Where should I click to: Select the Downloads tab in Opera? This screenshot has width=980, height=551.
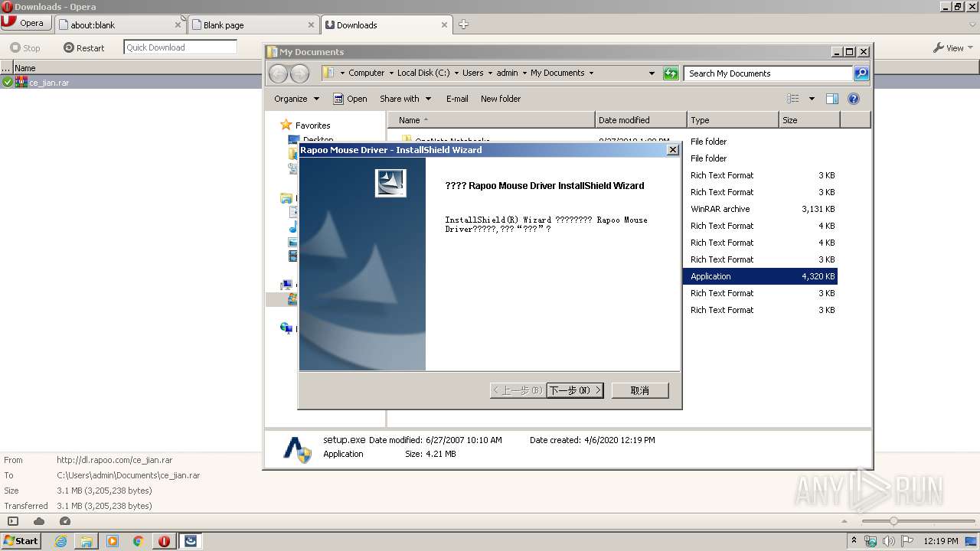click(387, 24)
